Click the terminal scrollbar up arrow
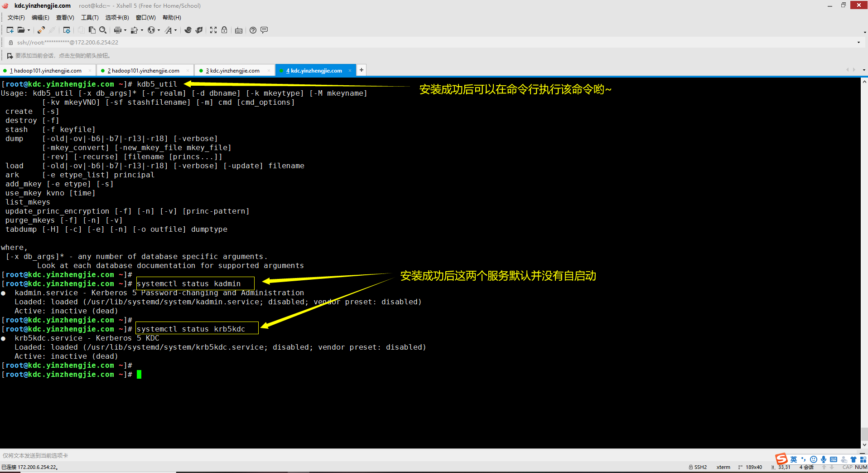The height and width of the screenshot is (473, 868). 864,82
